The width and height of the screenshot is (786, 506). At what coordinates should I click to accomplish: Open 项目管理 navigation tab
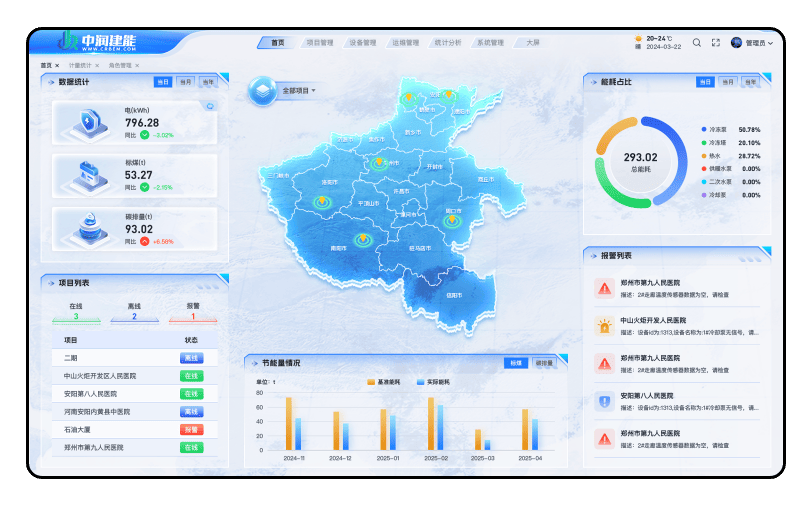(320, 43)
